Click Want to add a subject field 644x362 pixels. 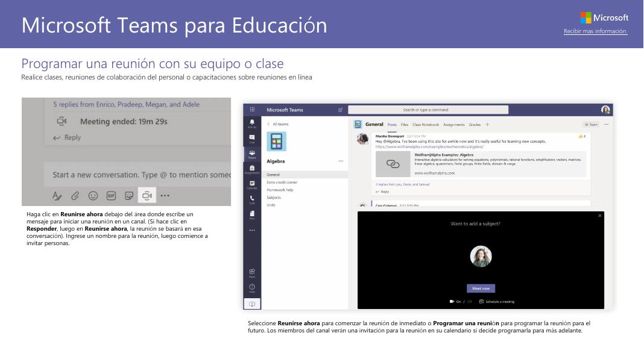pos(475,223)
